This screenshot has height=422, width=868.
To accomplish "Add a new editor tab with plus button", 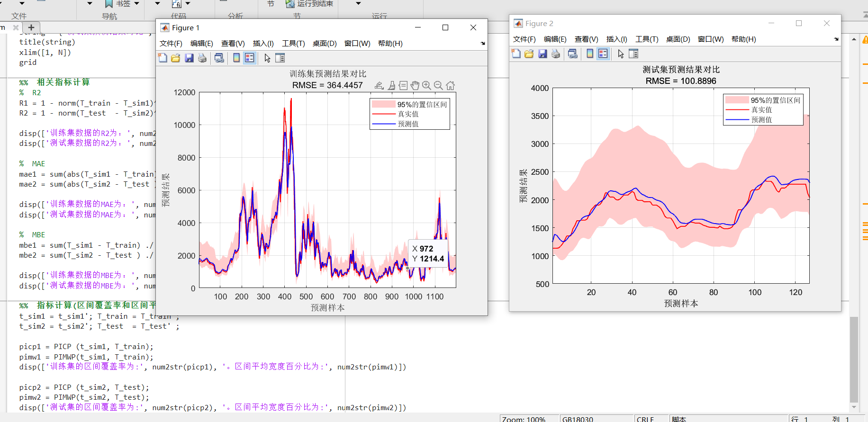I will [x=31, y=27].
